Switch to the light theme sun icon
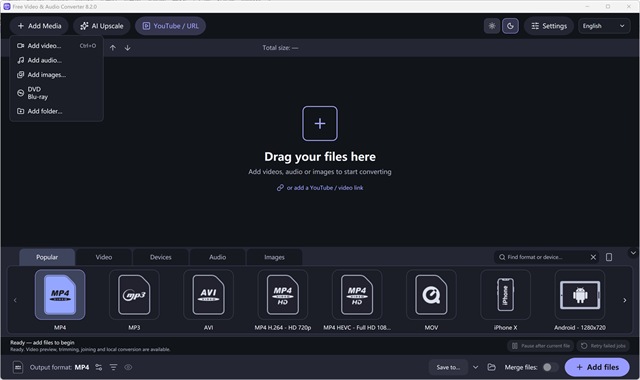The width and height of the screenshot is (640, 380). point(492,26)
